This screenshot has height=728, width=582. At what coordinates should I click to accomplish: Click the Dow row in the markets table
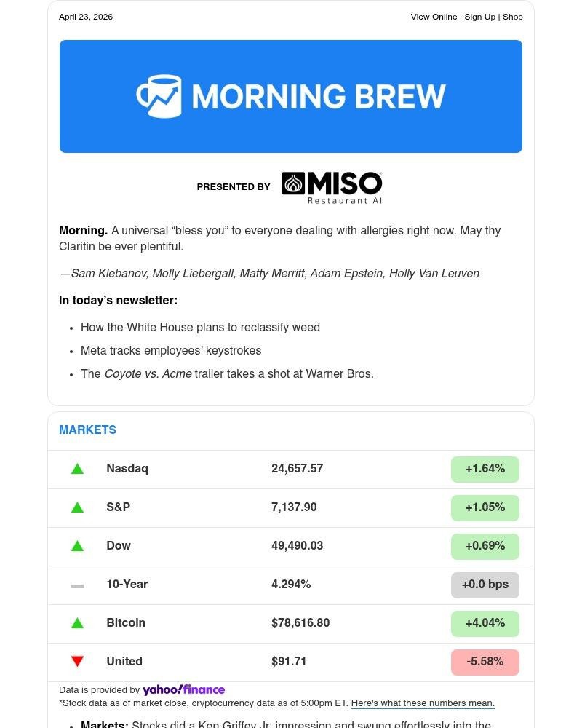291,546
